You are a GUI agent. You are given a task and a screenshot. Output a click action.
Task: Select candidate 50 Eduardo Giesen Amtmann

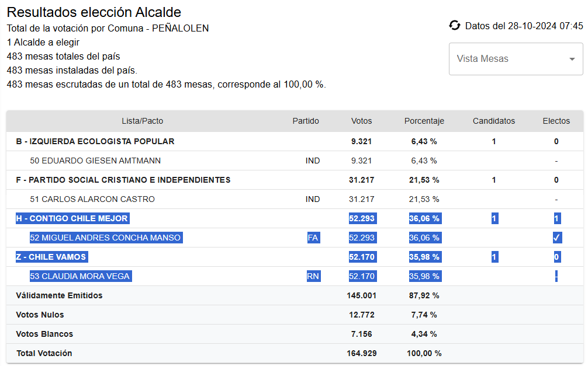pyautogui.click(x=95, y=161)
